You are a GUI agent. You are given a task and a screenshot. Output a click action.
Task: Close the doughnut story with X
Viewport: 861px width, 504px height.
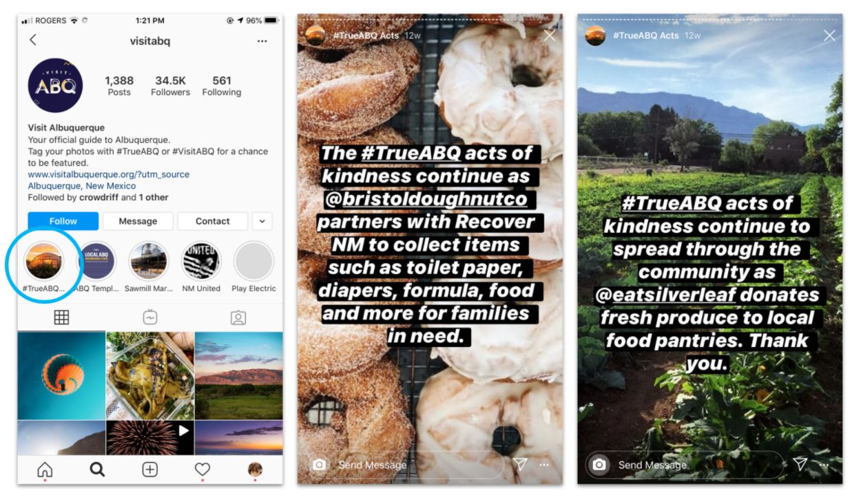pos(549,36)
